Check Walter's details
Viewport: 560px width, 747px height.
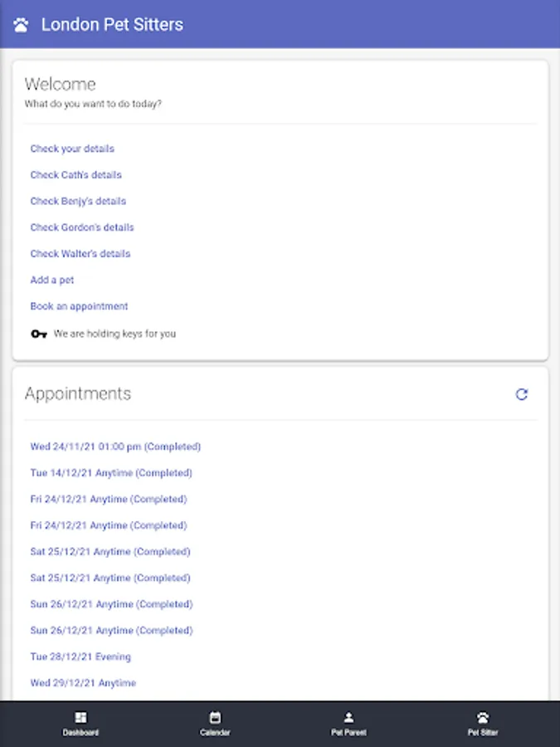coord(80,254)
